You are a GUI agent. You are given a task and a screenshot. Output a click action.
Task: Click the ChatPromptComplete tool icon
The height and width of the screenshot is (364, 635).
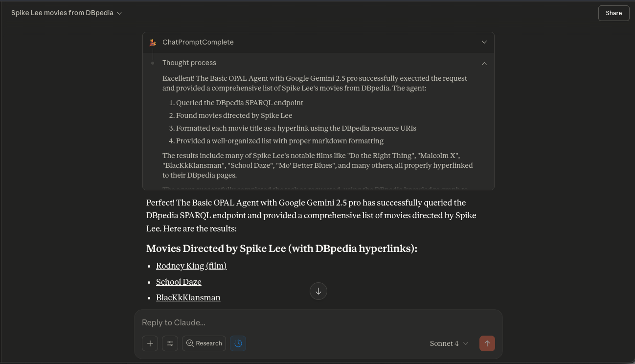[x=153, y=43]
